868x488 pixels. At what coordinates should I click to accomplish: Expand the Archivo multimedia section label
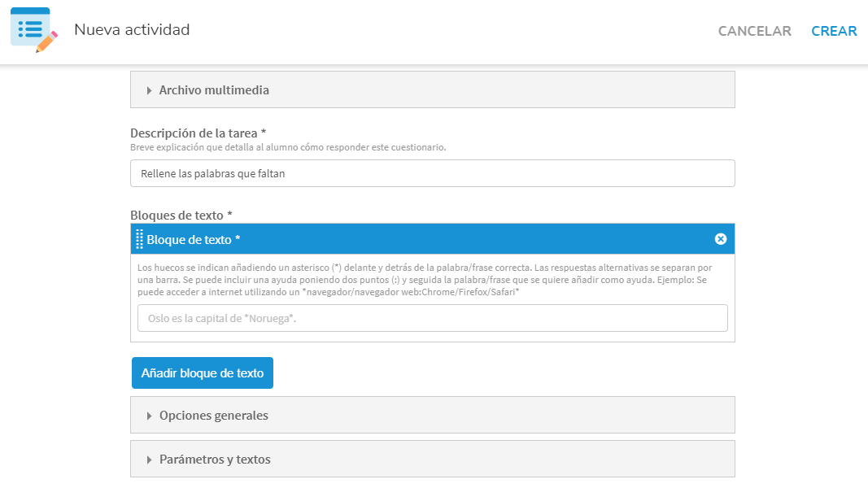tap(214, 90)
